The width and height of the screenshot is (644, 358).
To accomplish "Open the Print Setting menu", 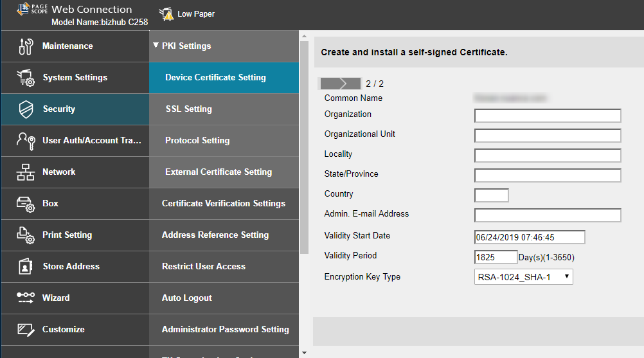I will (75, 235).
